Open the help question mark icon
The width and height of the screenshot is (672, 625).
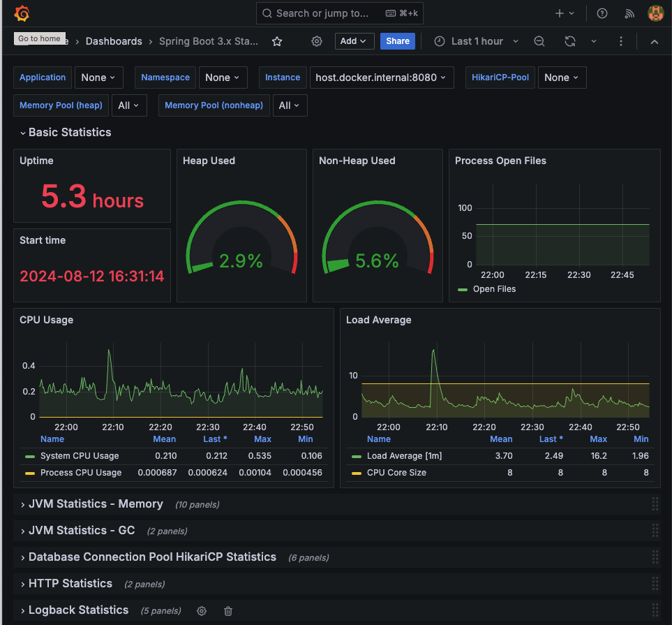pos(602,13)
